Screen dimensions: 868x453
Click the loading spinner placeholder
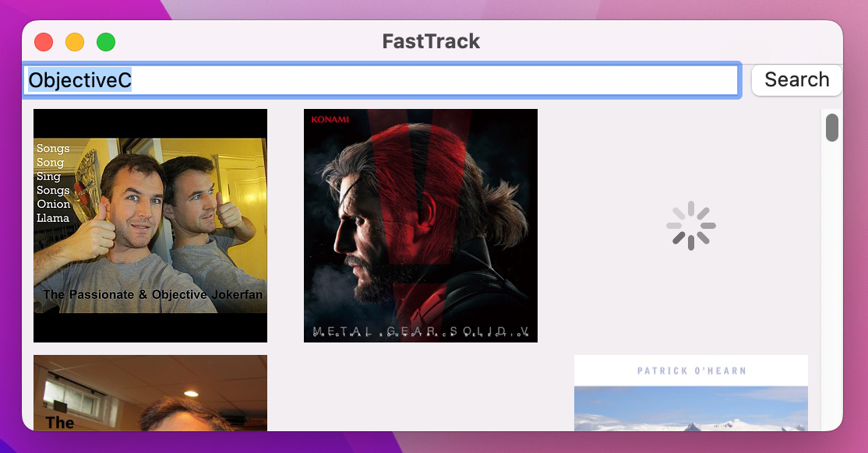[x=690, y=225]
